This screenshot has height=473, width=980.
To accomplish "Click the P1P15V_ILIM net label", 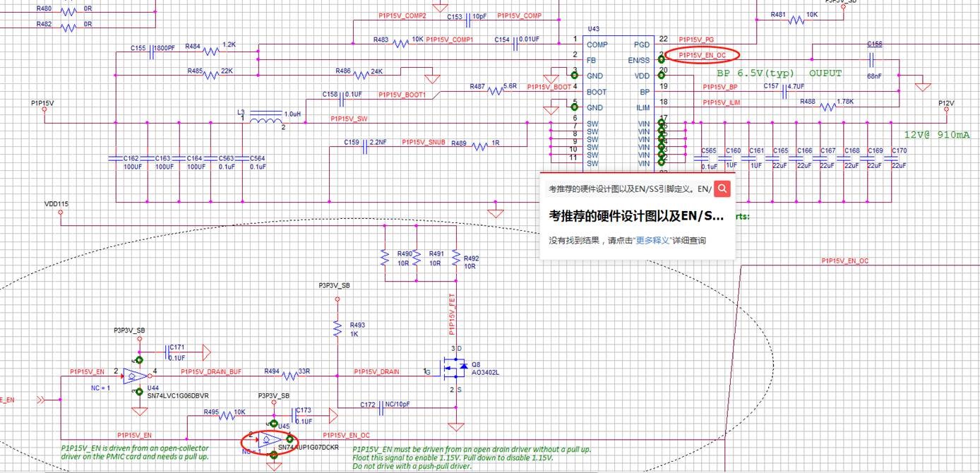I will (722, 102).
